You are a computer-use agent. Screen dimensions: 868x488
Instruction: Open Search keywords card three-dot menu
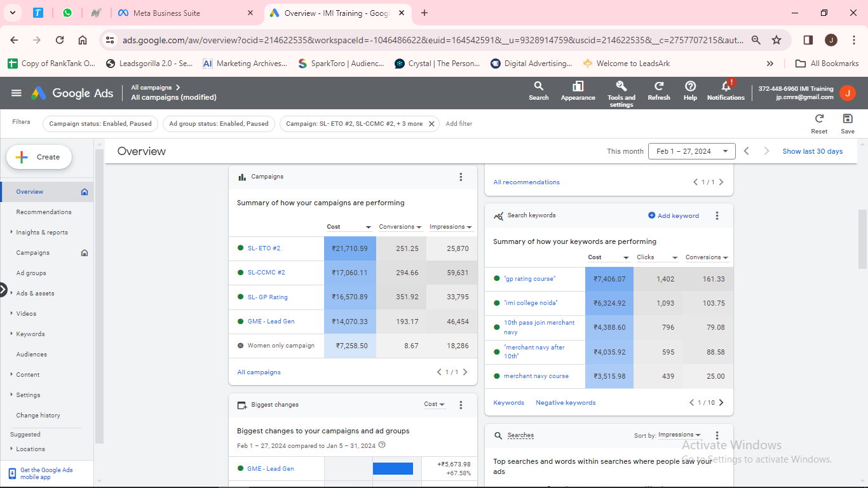coord(717,216)
